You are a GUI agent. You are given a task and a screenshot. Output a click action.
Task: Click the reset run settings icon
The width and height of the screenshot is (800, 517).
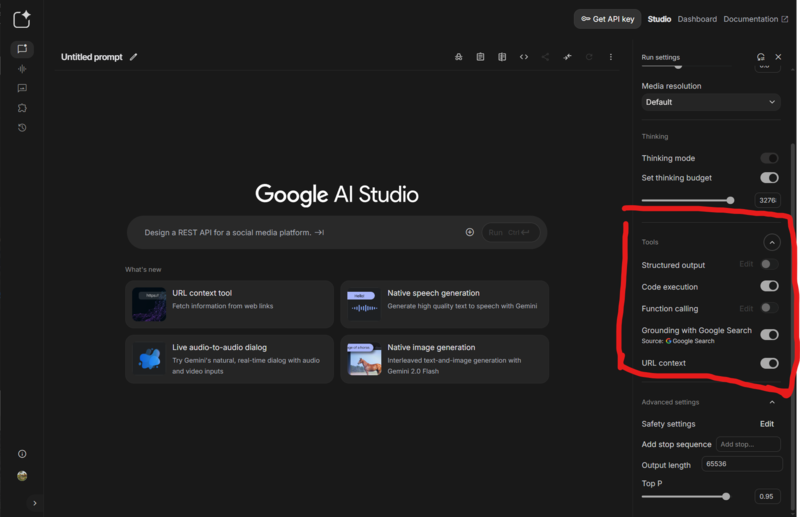point(761,57)
